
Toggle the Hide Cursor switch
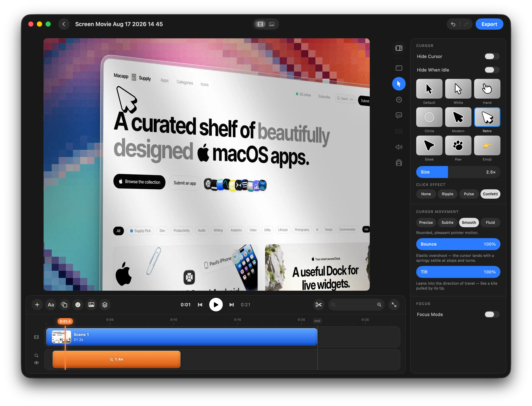point(492,56)
